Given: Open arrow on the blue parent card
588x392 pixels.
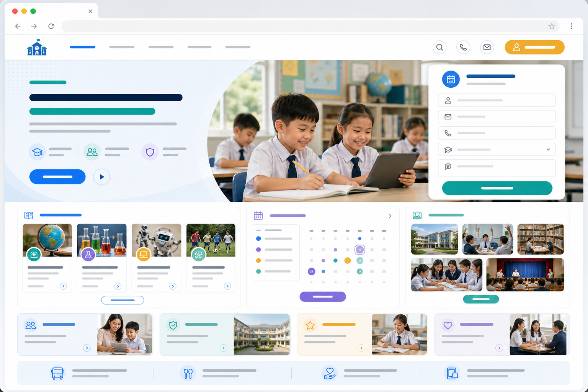Looking at the screenshot, I should pos(87,348).
